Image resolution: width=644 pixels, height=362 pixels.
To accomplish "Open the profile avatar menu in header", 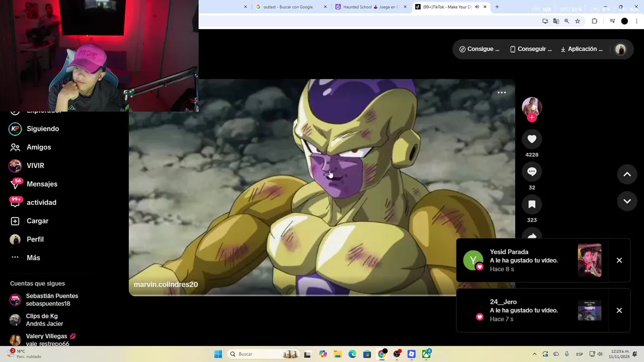I will pyautogui.click(x=620, y=49).
